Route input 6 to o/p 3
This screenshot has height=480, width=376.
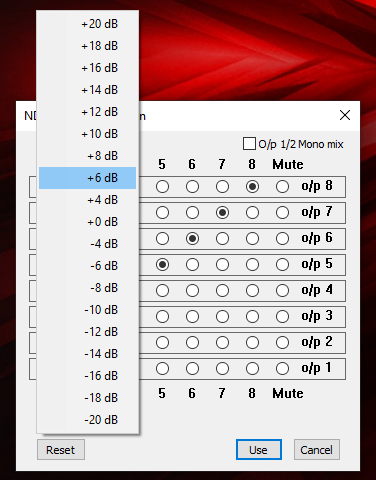192,317
